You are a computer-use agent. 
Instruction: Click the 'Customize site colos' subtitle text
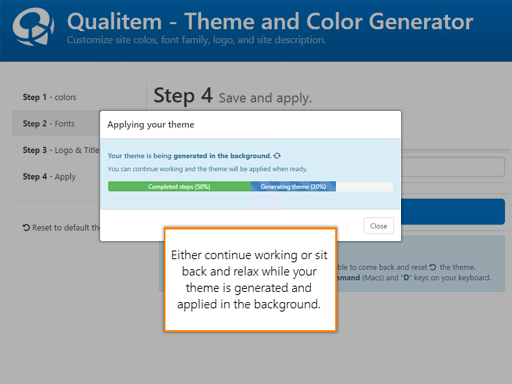pyautogui.click(x=196, y=40)
